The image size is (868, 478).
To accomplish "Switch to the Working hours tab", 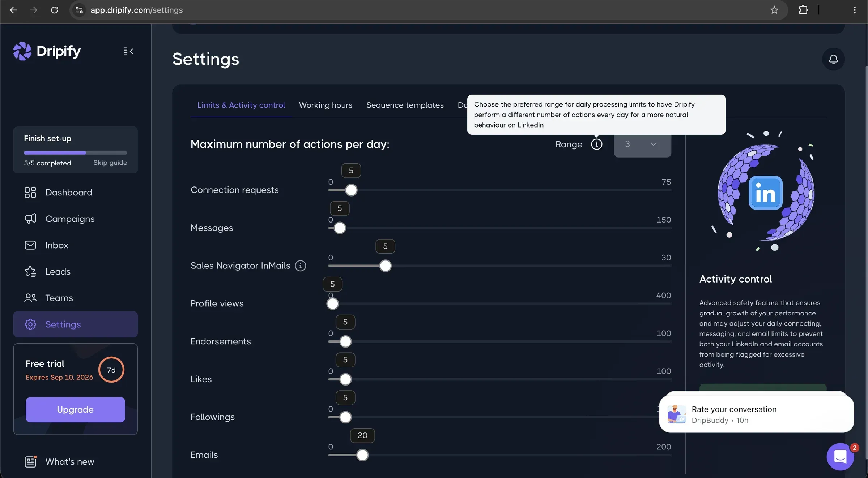I will coord(325,105).
